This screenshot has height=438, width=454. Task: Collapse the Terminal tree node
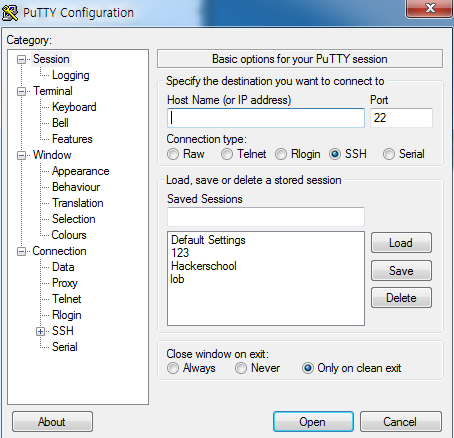click(x=21, y=92)
